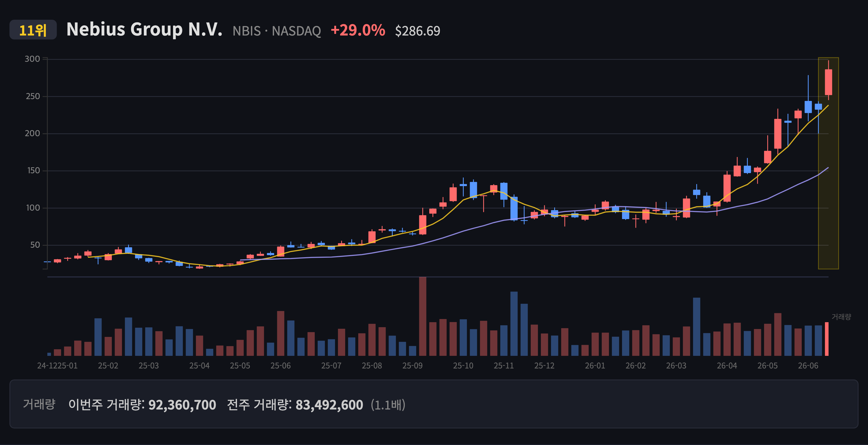This screenshot has height=445, width=868.
Task: Click the 26-03 date axis label
Action: pyautogui.click(x=676, y=366)
